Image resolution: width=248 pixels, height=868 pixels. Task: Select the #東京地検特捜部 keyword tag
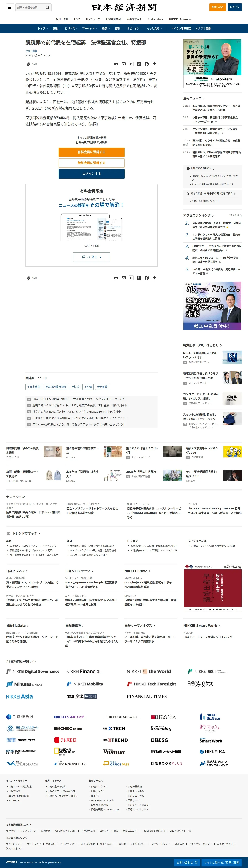(56, 387)
